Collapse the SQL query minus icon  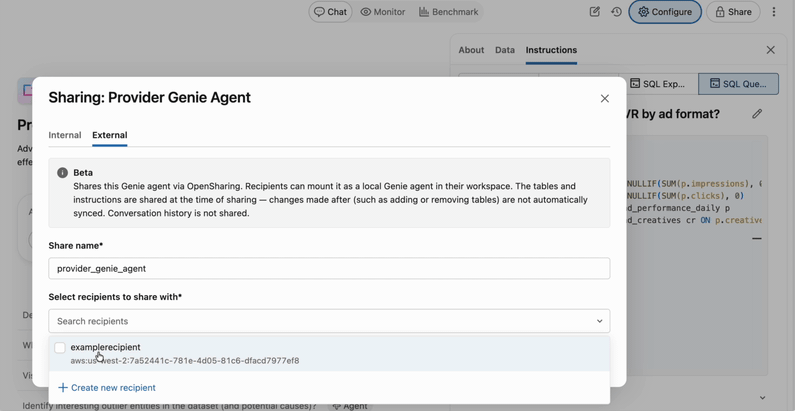(757, 238)
